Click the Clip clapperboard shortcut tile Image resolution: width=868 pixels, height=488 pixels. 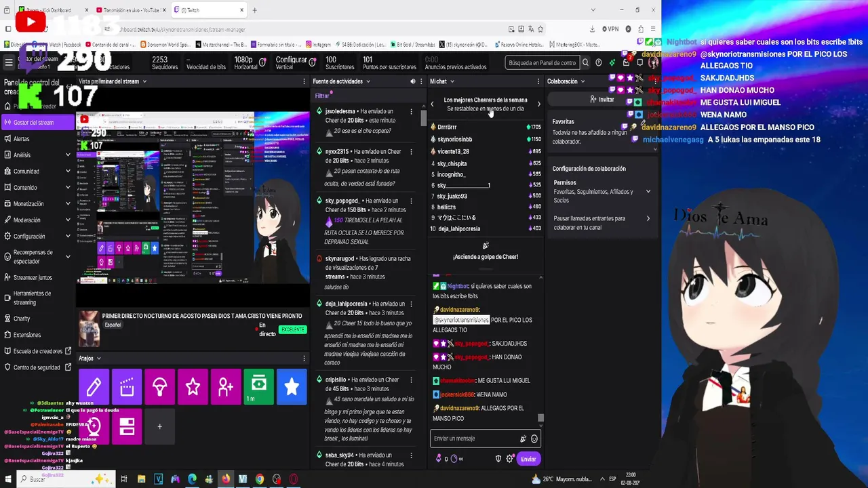tap(127, 386)
